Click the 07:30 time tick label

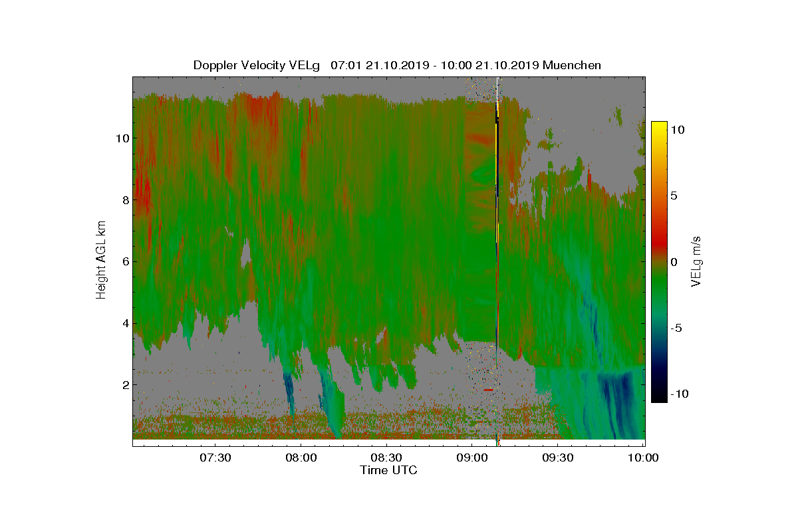215,458
